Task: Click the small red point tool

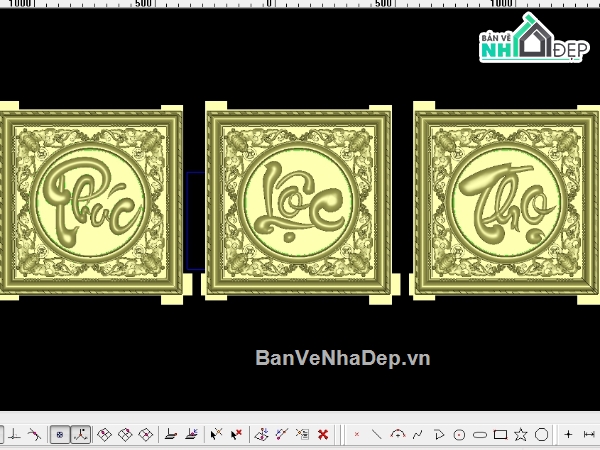Action: coord(357,434)
